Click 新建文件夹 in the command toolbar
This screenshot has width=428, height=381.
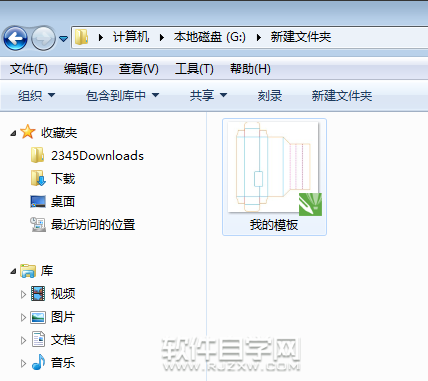tap(342, 96)
